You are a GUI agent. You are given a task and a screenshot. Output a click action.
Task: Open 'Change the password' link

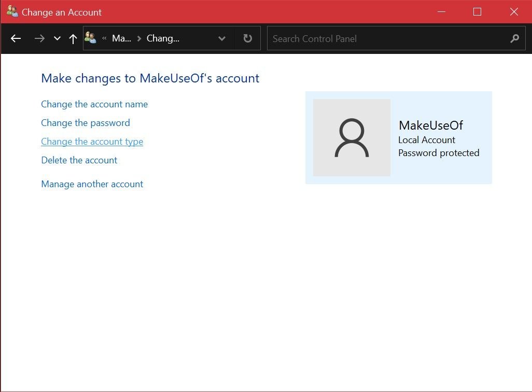[86, 123]
